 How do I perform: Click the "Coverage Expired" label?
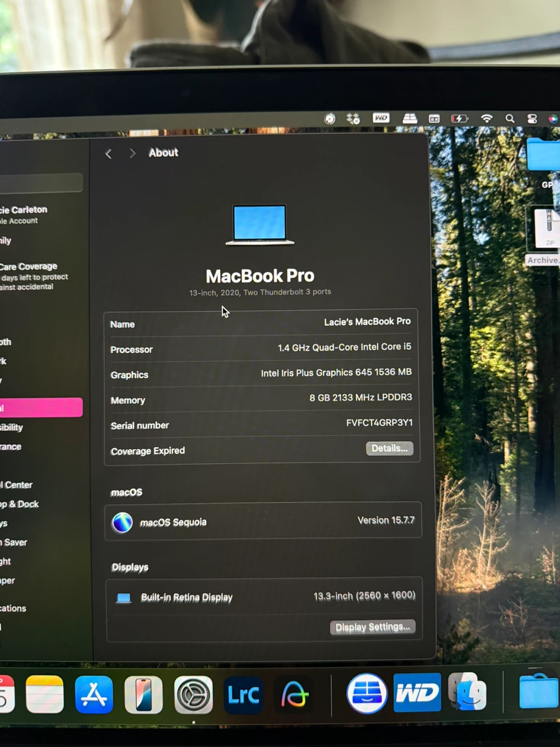click(x=148, y=451)
